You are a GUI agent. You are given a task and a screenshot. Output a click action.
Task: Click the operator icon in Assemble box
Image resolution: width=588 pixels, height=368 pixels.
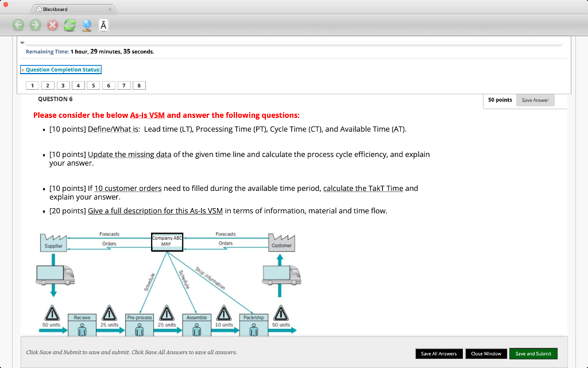(x=196, y=331)
